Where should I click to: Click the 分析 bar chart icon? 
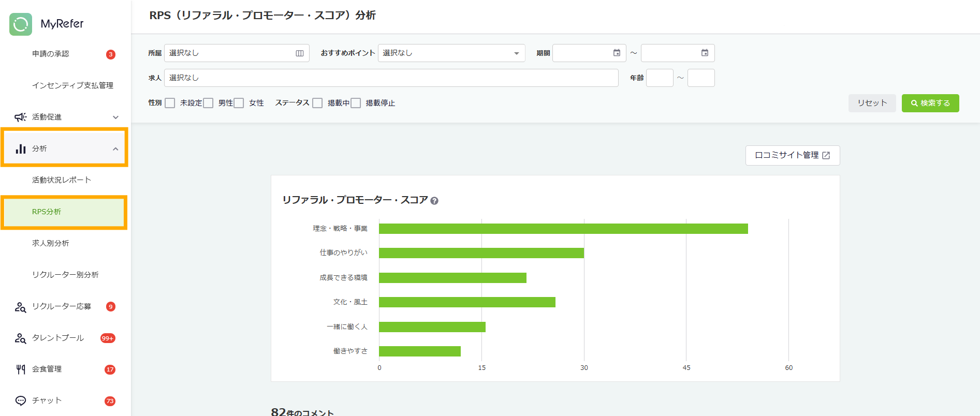tap(20, 149)
